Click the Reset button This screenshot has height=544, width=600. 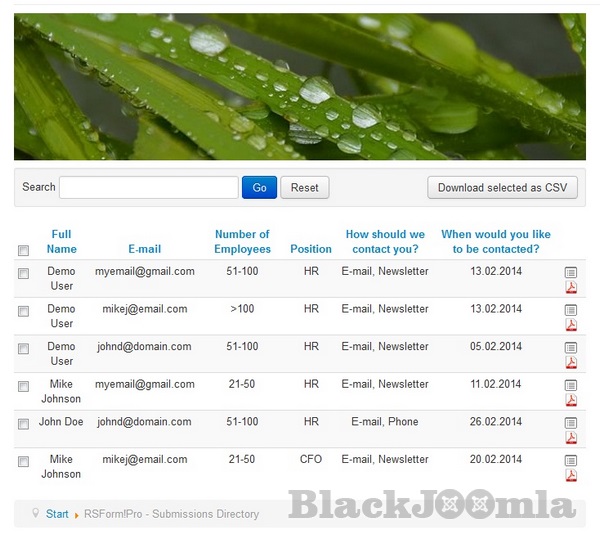click(x=304, y=188)
